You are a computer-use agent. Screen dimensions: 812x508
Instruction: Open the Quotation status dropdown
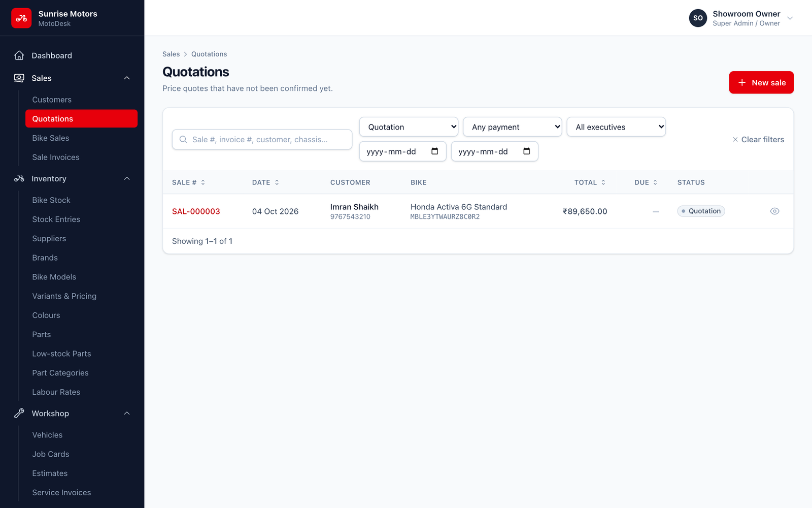click(409, 127)
